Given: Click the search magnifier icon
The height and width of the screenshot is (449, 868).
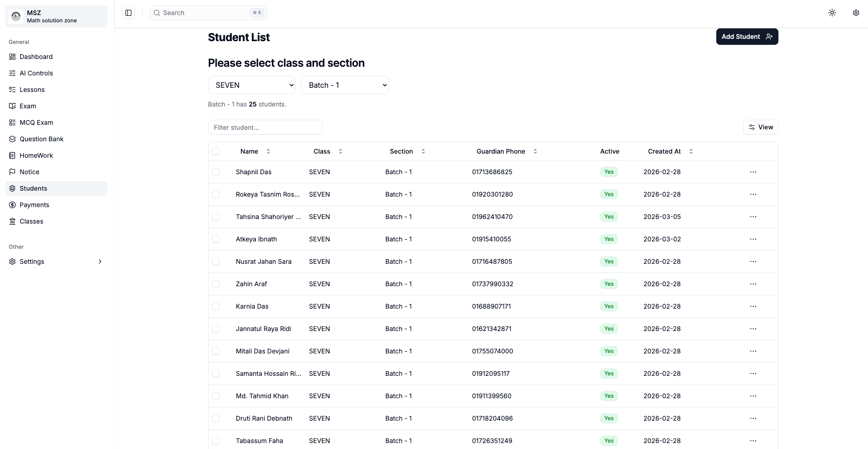Looking at the screenshot, I should point(157,13).
